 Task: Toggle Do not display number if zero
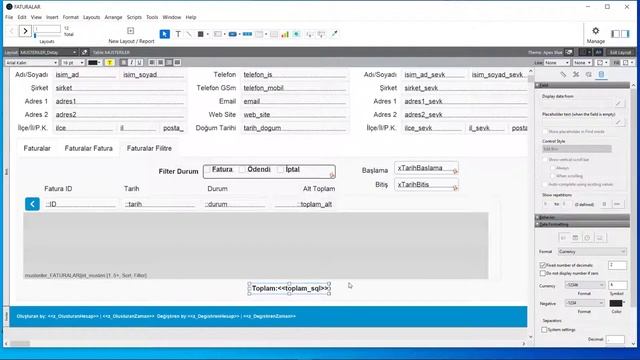tap(543, 273)
